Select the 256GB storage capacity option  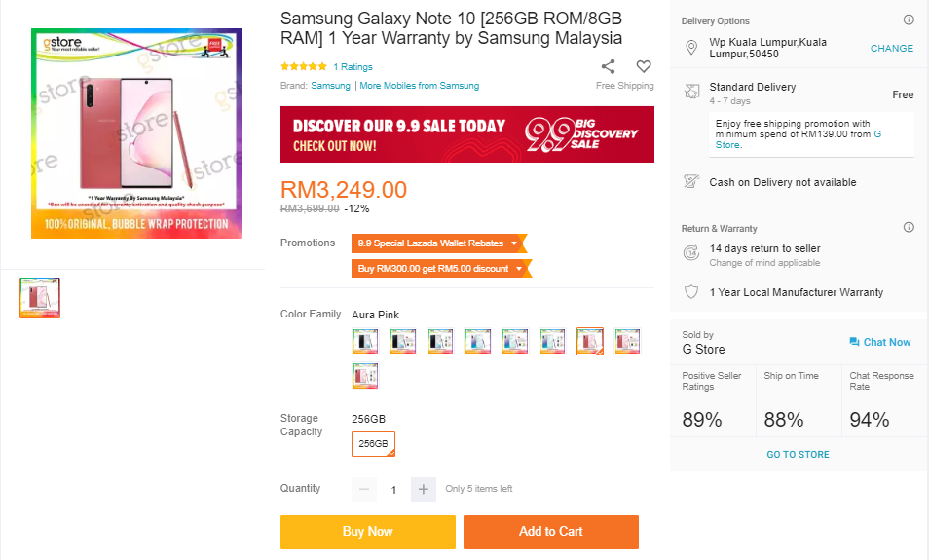click(373, 444)
